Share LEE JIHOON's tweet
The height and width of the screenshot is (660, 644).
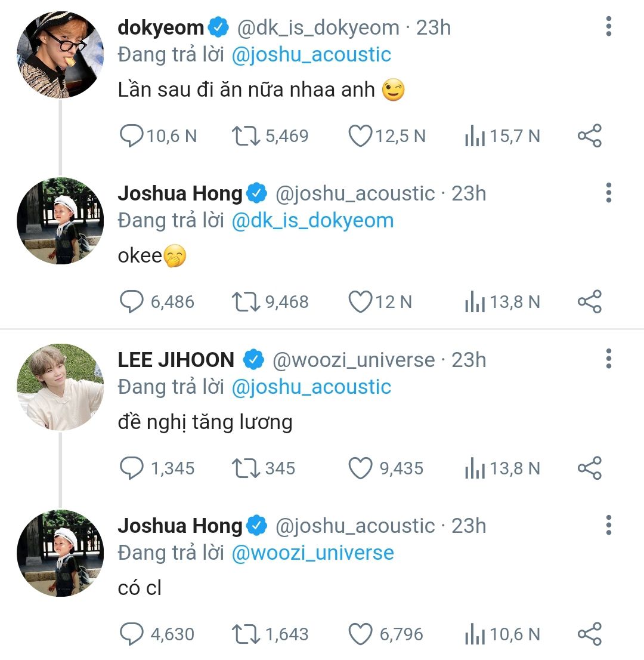coord(590,468)
